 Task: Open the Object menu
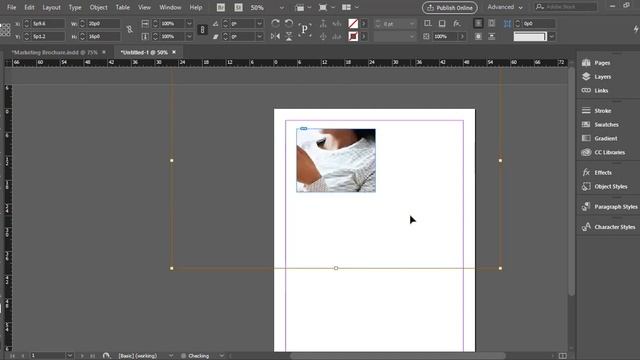pos(98,7)
